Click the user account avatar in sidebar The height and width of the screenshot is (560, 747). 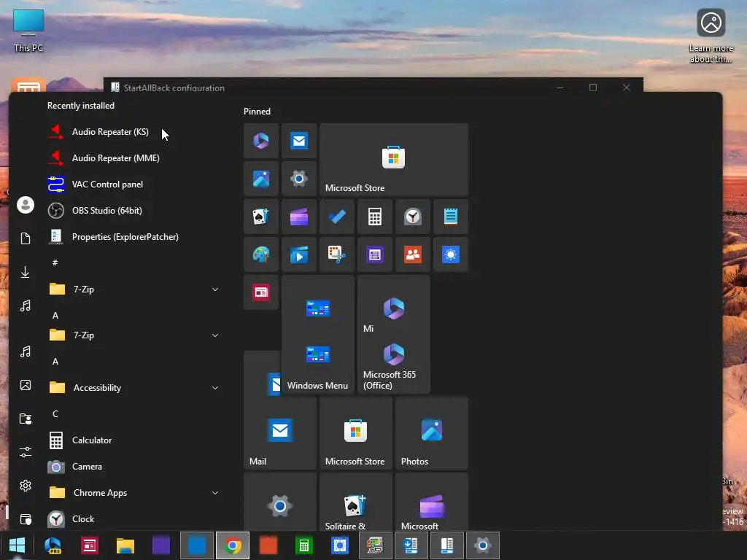click(x=26, y=205)
